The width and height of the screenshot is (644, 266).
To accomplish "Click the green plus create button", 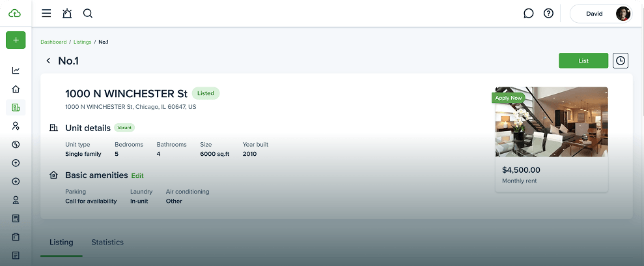I will pos(16,40).
